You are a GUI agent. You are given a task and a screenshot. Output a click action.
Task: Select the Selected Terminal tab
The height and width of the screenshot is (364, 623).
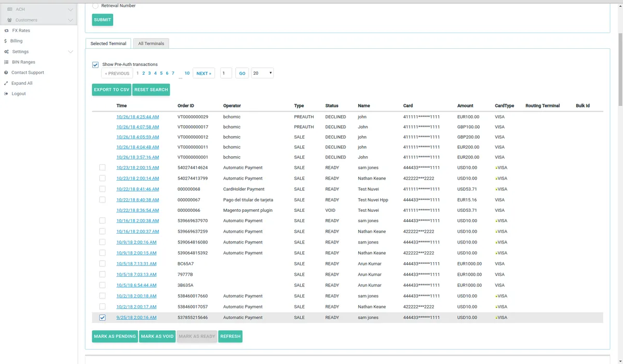coord(108,44)
